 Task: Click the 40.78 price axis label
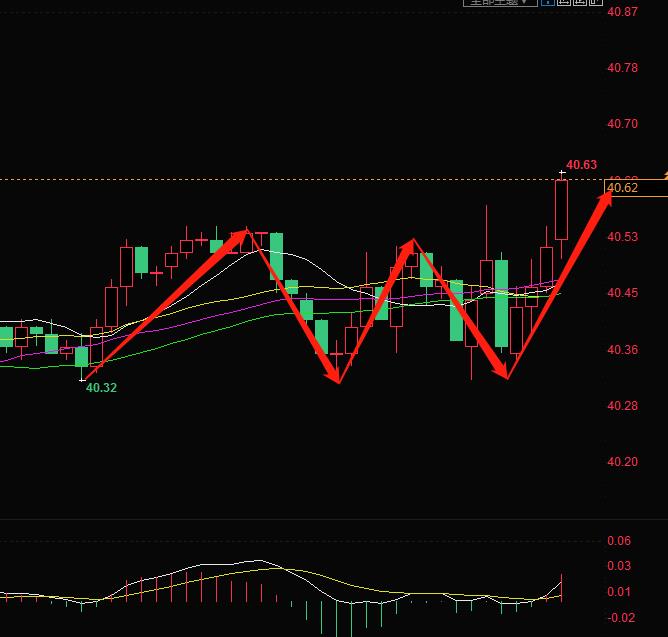pos(622,68)
